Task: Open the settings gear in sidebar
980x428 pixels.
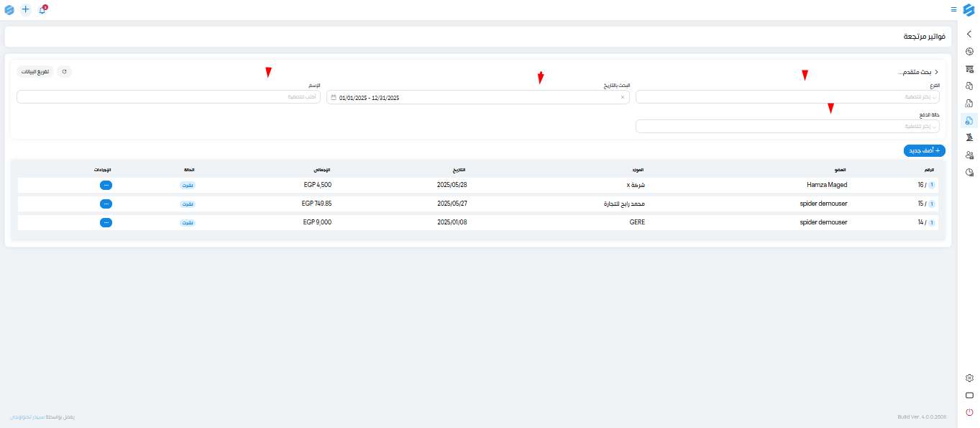Action: [969, 378]
